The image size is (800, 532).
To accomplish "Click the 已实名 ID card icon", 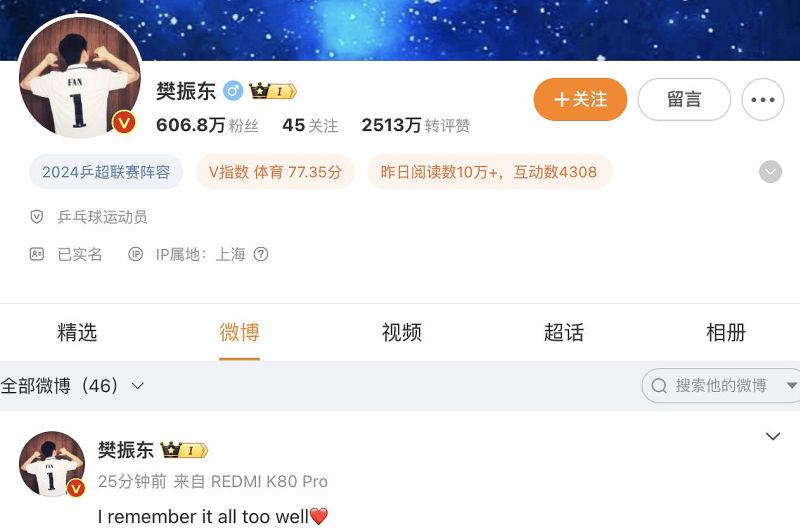I will click(x=37, y=254).
